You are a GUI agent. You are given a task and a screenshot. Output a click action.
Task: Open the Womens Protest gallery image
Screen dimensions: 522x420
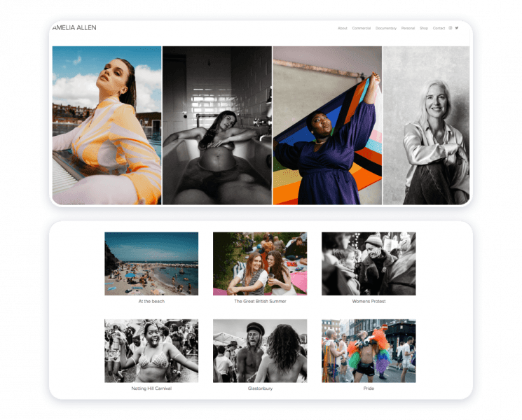[x=369, y=263]
